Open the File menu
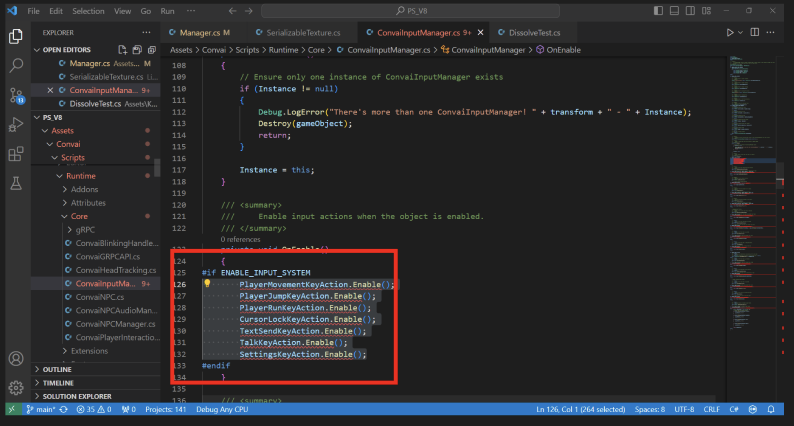 (33, 11)
